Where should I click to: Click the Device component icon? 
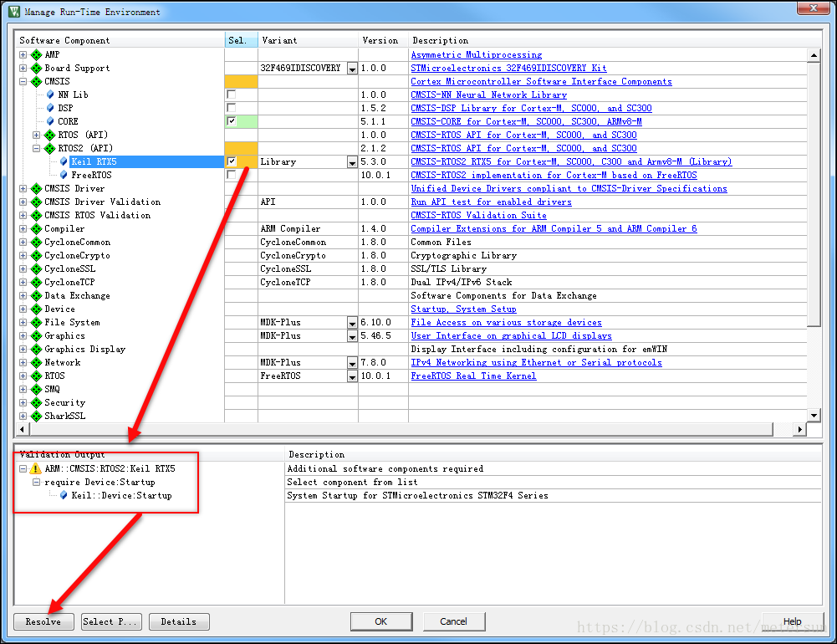click(36, 309)
